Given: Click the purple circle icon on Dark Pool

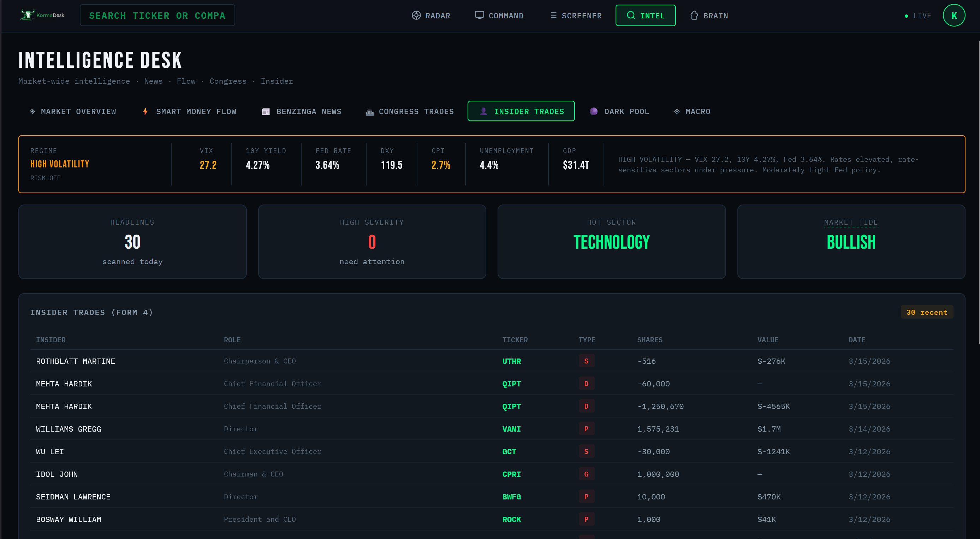Looking at the screenshot, I should 594,111.
